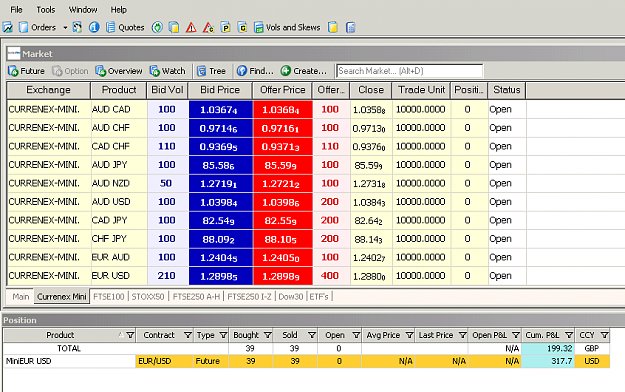Click the Future button in Market toolbar

(x=26, y=71)
